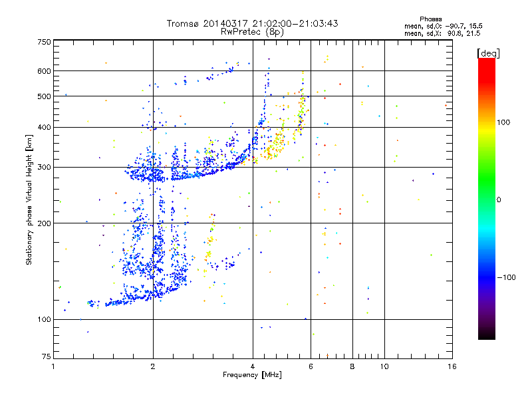
Task: Click y-axis tick label '400'
Action: [x=44, y=127]
